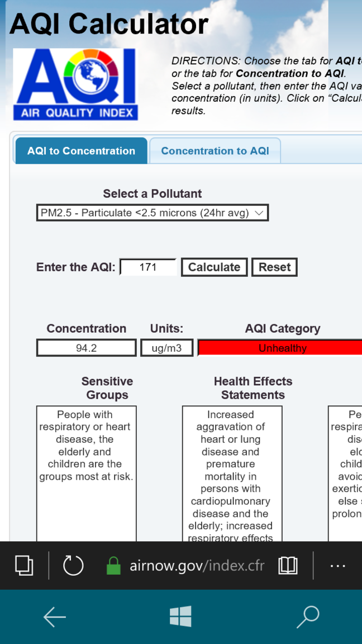This screenshot has height=644, width=362.
Task: Tap the Windows Start logo
Action: pyautogui.click(x=180, y=617)
